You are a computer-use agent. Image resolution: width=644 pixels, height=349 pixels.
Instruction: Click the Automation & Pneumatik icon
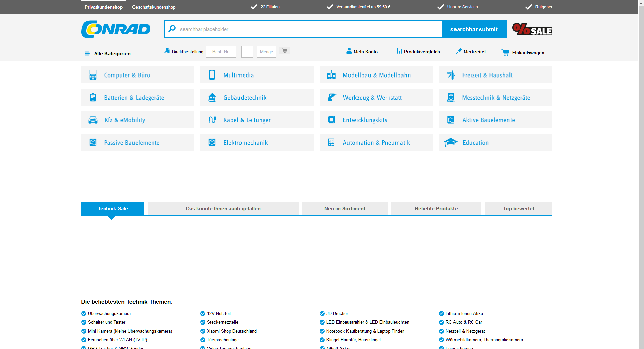(331, 142)
